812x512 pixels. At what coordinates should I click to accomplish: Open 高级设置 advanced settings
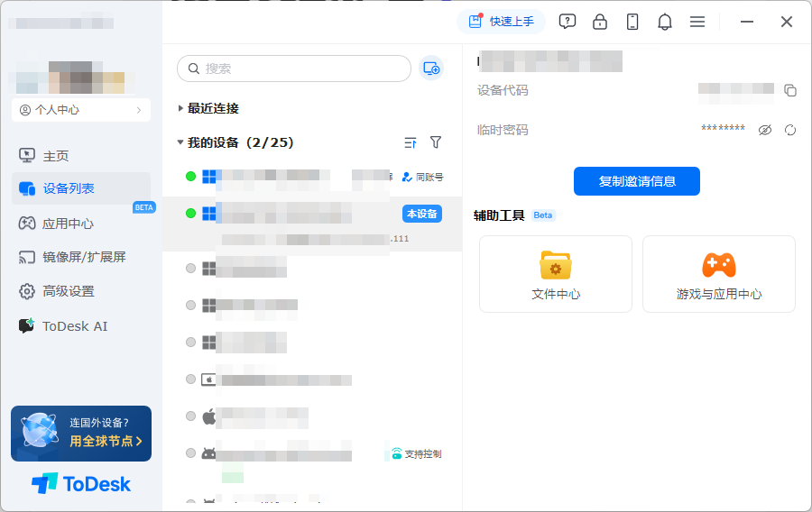click(x=81, y=291)
